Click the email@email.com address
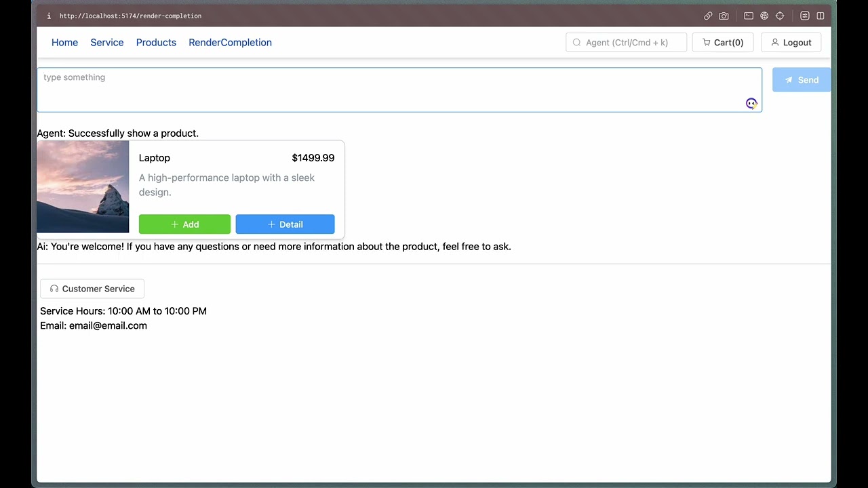 [x=108, y=325]
